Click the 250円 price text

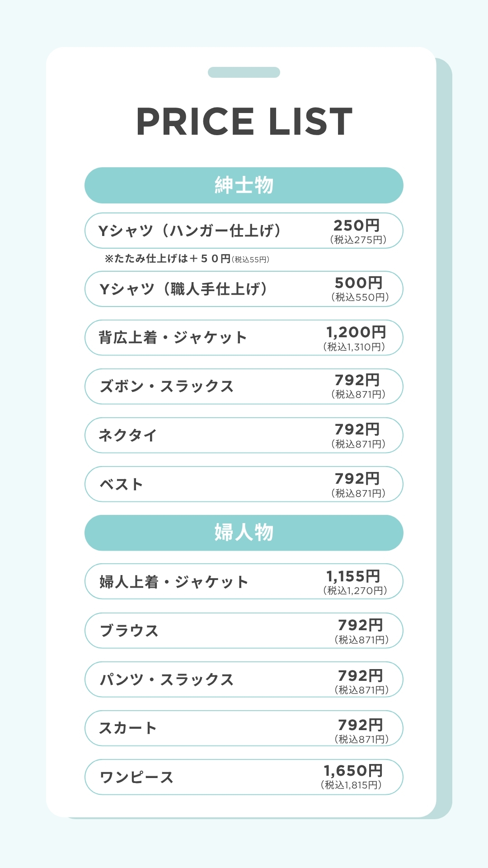pos(357,225)
